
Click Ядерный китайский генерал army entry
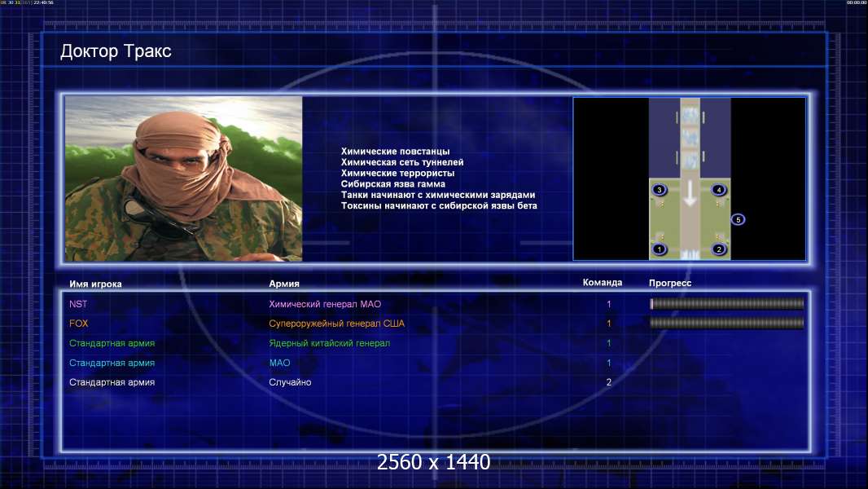coord(330,343)
